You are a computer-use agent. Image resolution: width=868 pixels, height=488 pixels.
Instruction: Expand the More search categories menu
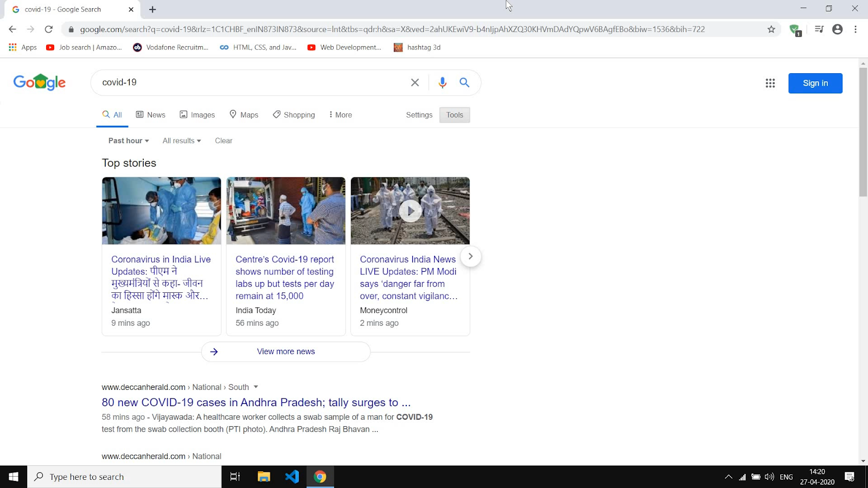tap(340, 115)
